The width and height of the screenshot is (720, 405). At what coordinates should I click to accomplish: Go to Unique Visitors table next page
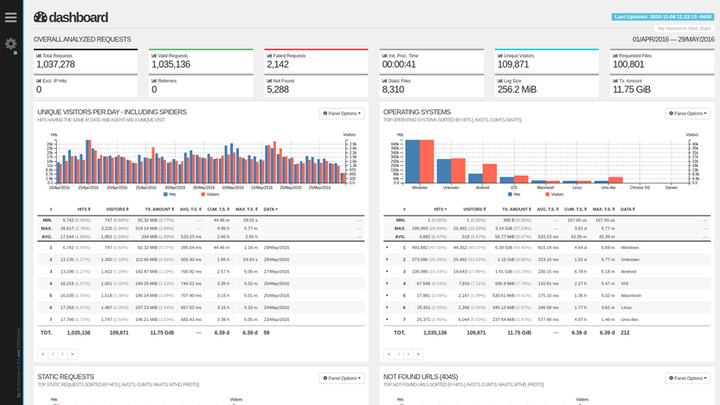(62, 354)
